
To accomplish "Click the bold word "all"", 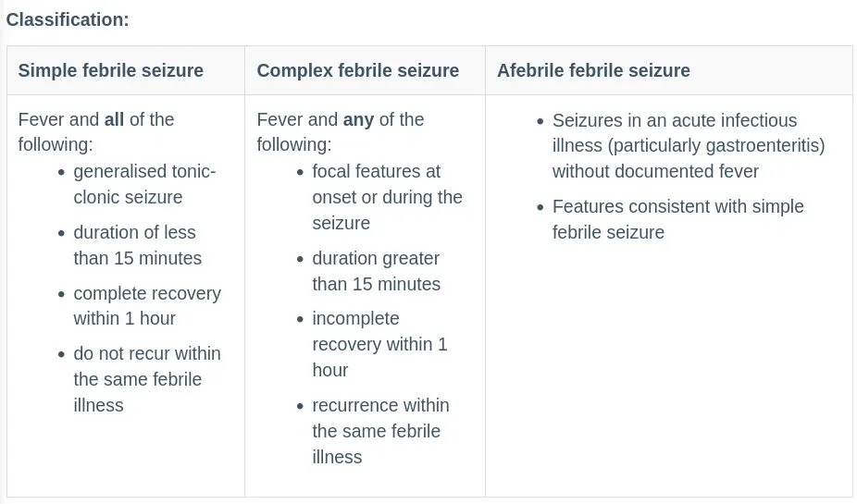I will click(x=114, y=119).
